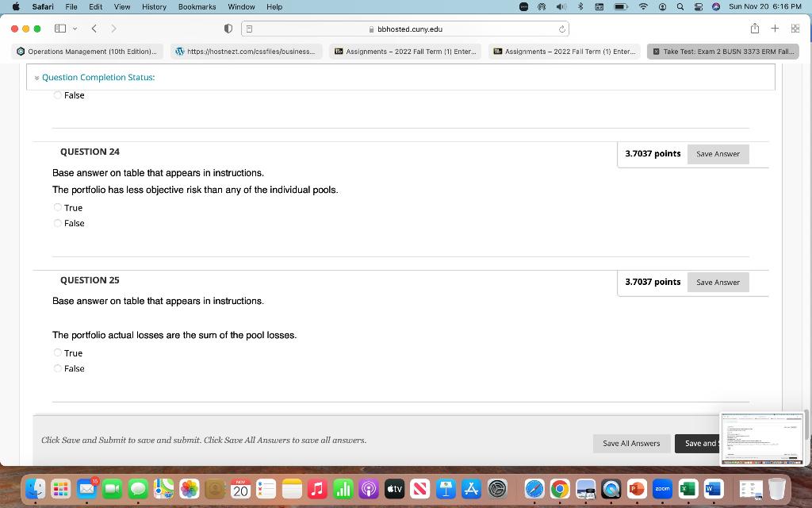This screenshot has height=508, width=812.
Task: Click the bbhosted.cuny.edu address field
Action: [405, 29]
